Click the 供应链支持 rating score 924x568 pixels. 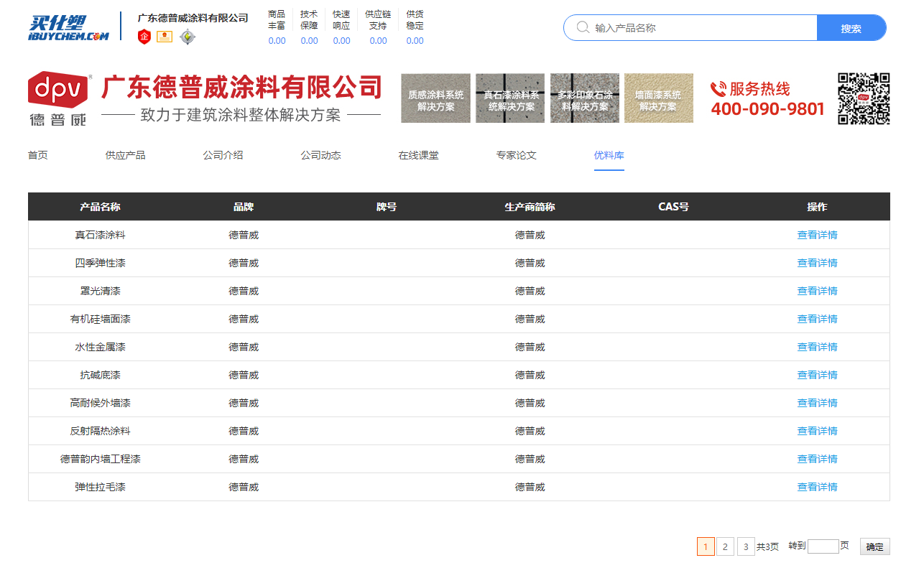(x=379, y=41)
